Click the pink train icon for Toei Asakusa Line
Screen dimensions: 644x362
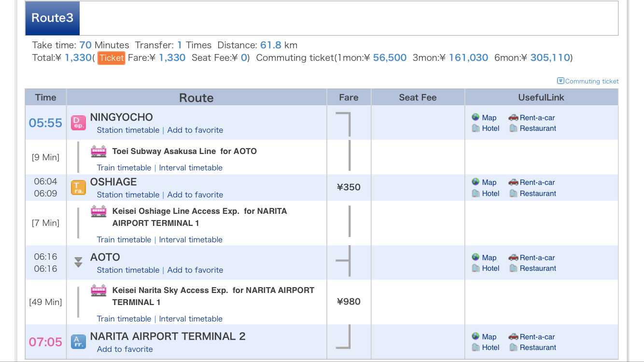98,151
